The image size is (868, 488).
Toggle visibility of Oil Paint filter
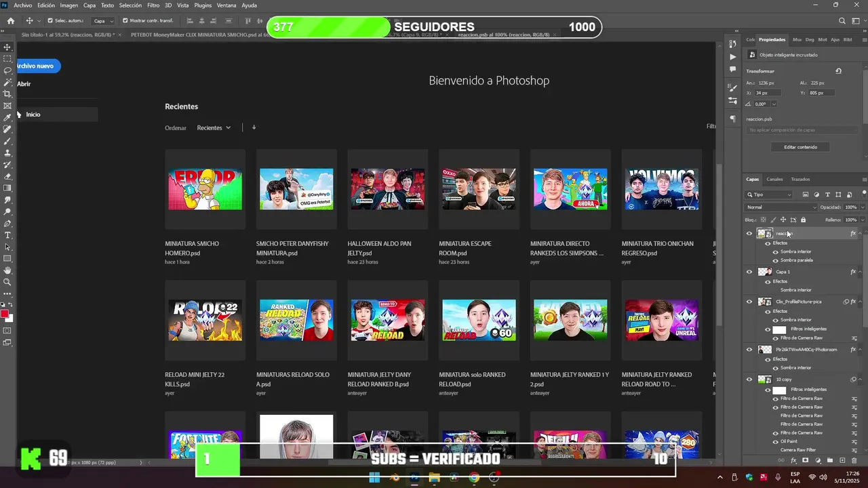(x=776, y=441)
